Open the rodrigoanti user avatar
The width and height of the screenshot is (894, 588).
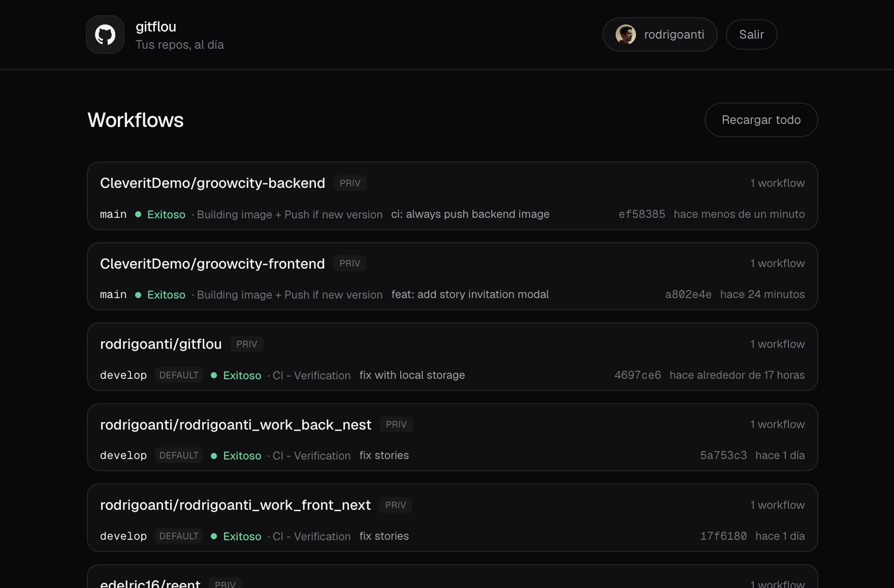coord(626,35)
